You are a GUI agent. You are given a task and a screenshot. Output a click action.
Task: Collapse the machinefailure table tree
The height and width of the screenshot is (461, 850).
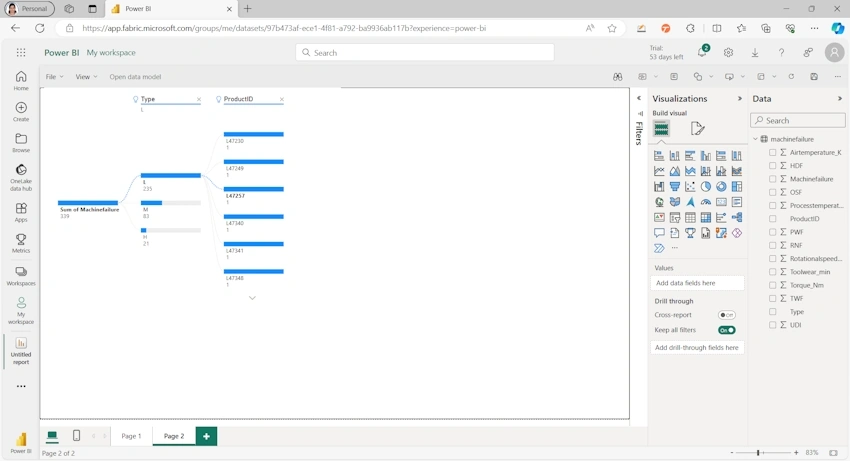[755, 139]
